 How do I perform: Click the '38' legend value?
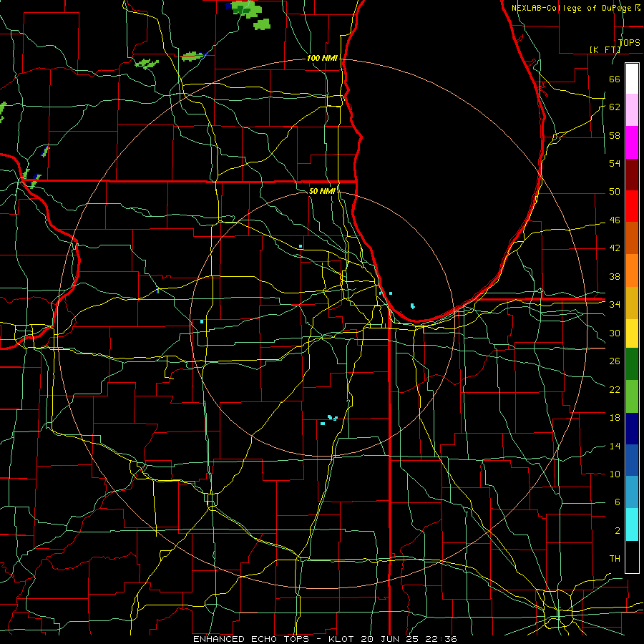[x=615, y=276]
